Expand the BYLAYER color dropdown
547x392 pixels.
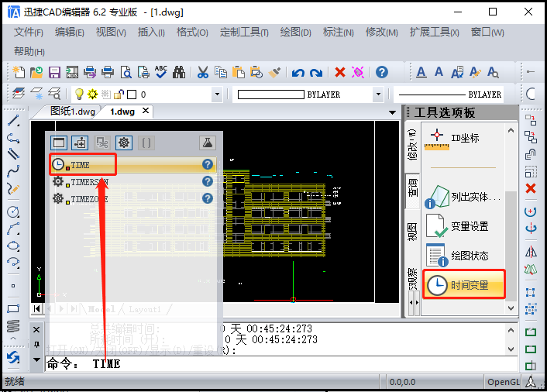tap(378, 95)
